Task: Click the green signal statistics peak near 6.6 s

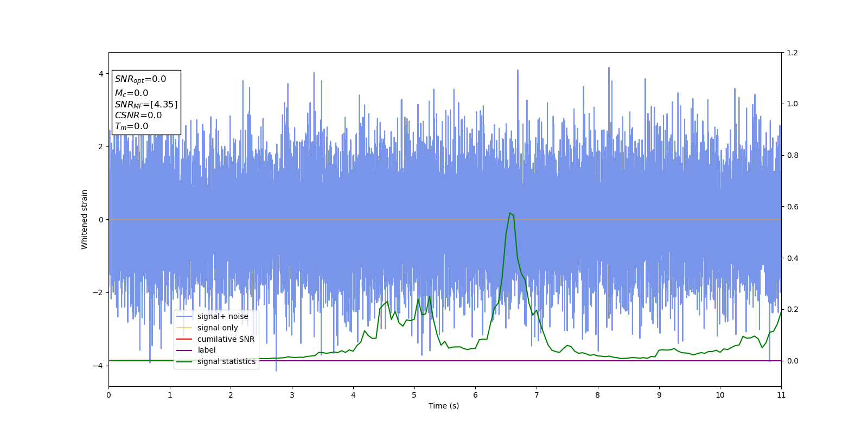Action: (510, 213)
